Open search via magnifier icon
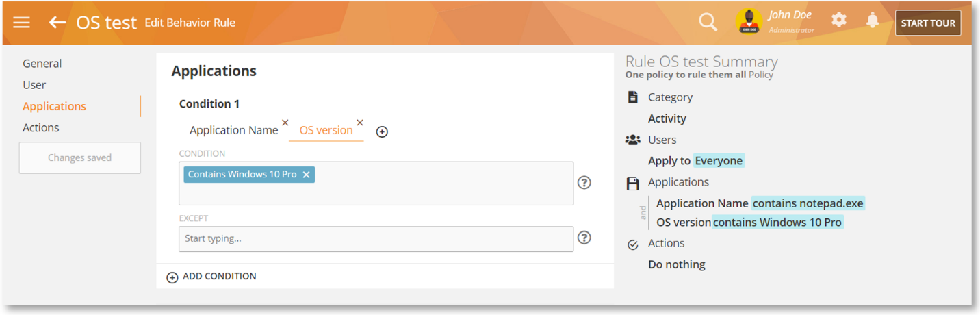Image resolution: width=980 pixels, height=315 pixels. click(x=708, y=23)
